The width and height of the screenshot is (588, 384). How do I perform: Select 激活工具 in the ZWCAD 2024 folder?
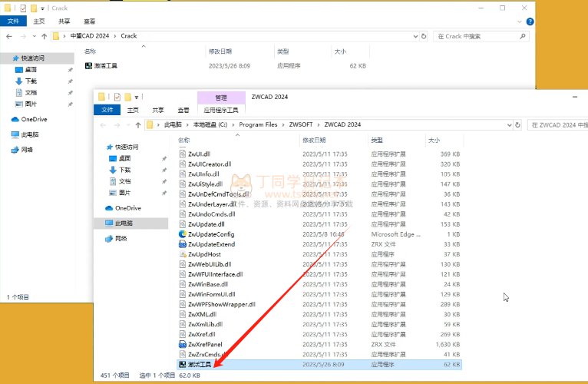click(320, 365)
